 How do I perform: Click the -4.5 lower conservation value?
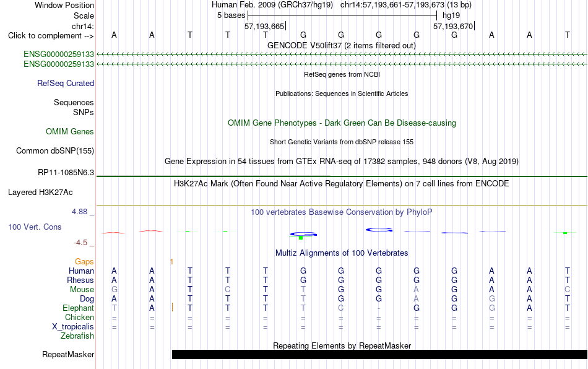click(x=80, y=243)
